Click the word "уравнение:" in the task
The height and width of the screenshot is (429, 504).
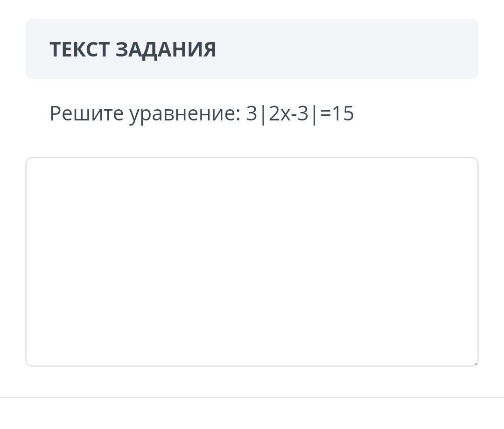tap(185, 113)
